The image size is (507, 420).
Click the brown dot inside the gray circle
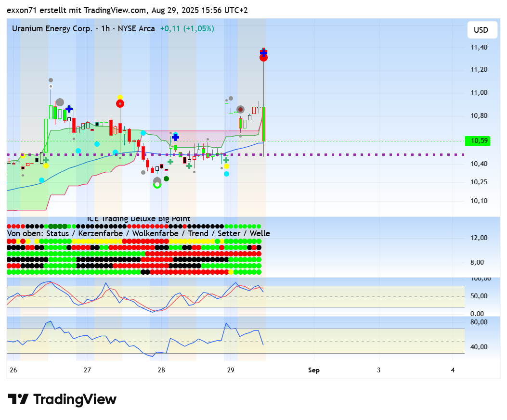[x=240, y=110]
